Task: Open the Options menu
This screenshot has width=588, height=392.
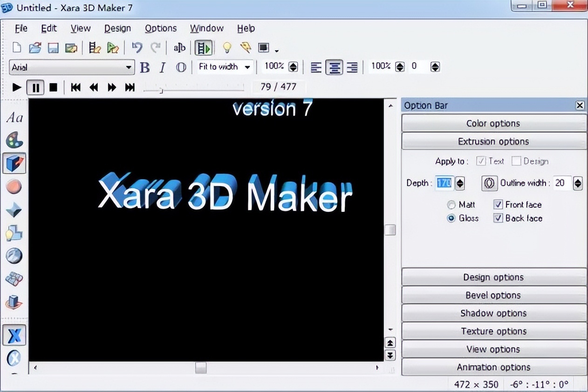Action: coord(161,28)
